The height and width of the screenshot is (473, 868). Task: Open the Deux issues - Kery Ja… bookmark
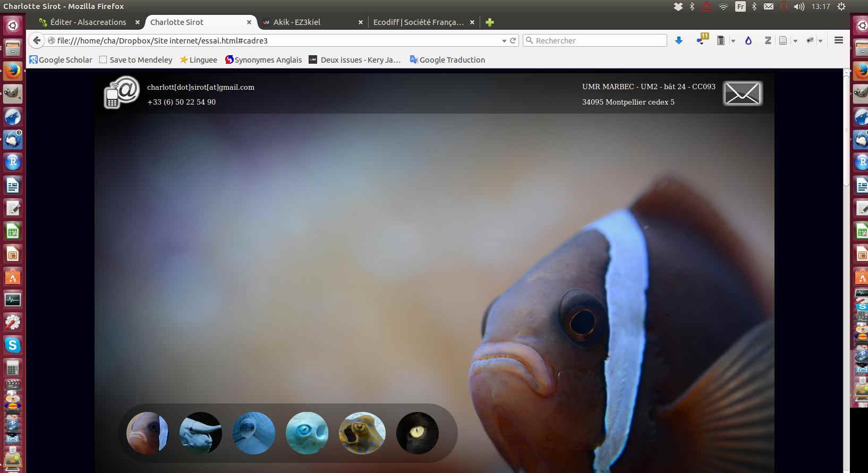click(355, 60)
